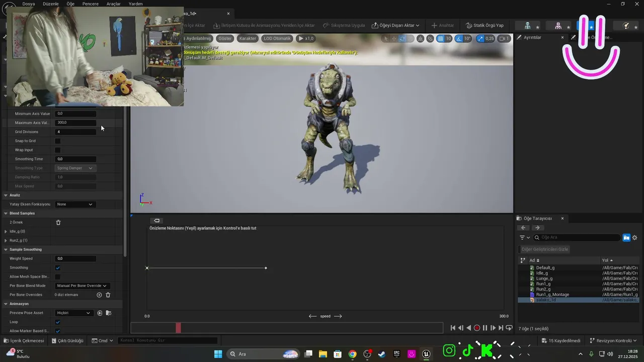Enable the Wrap Input checkbox
Image resolution: width=644 pixels, height=362 pixels.
57,150
